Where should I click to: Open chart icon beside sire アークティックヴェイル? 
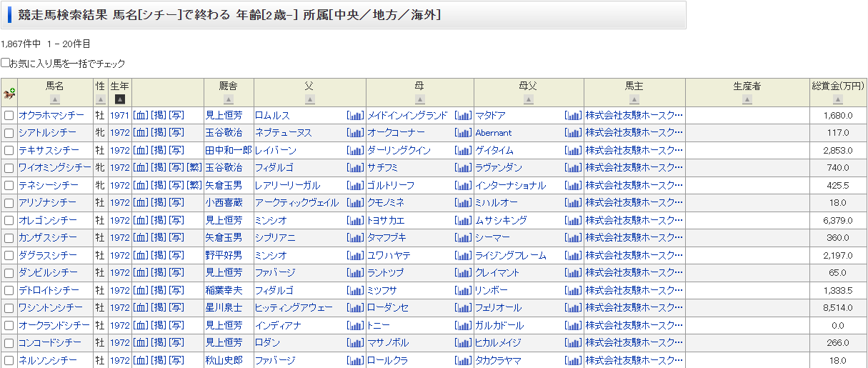(356, 203)
